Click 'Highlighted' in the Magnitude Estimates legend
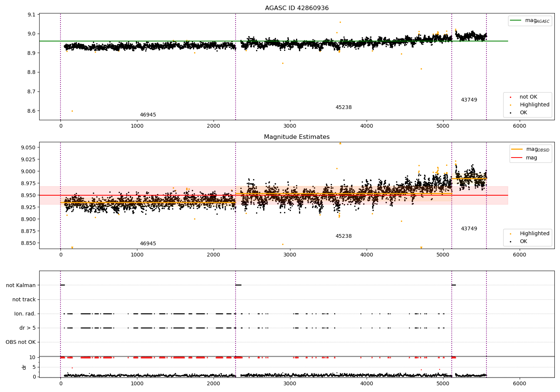560x392 pixels. (x=535, y=233)
